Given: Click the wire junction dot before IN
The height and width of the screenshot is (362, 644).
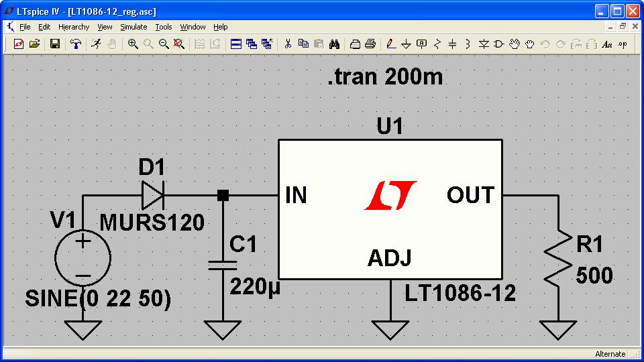Looking at the screenshot, I should pyautogui.click(x=223, y=195).
